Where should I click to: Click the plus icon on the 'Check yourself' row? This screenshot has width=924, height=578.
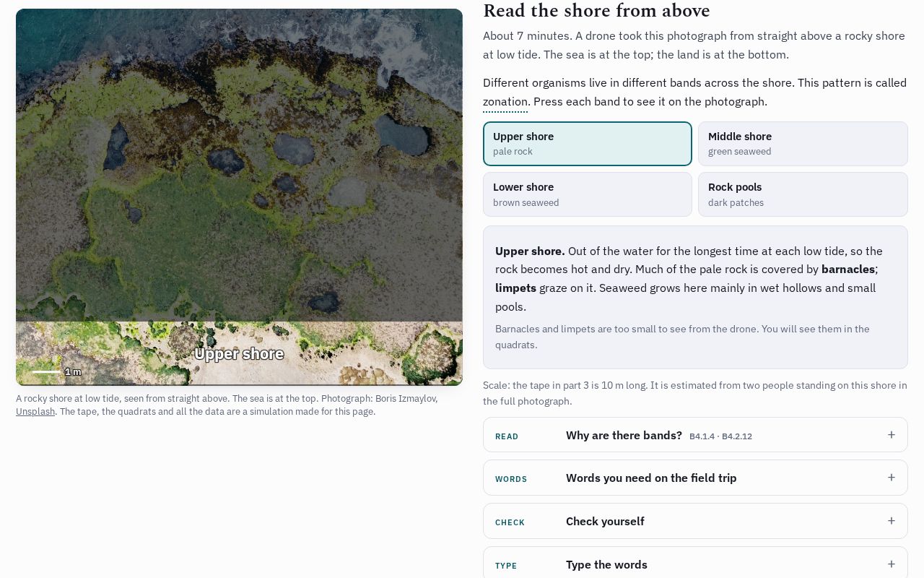click(892, 521)
